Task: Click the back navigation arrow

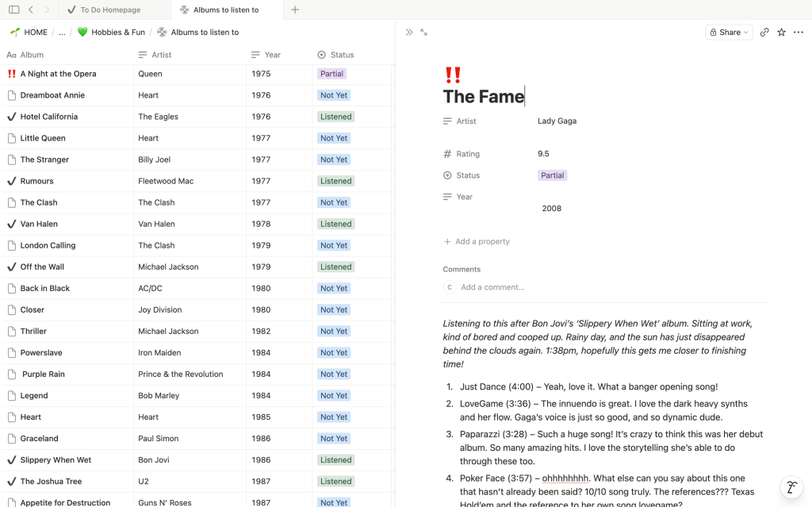Action: [31, 10]
